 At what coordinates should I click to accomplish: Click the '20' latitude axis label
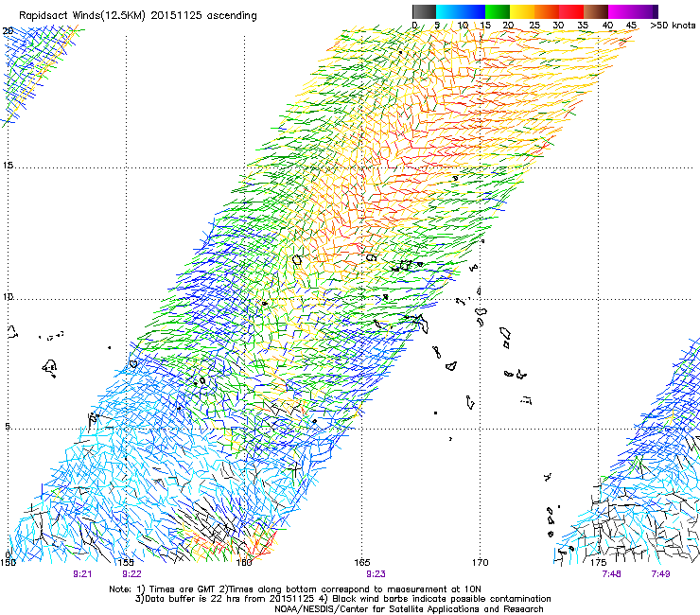click(x=8, y=31)
